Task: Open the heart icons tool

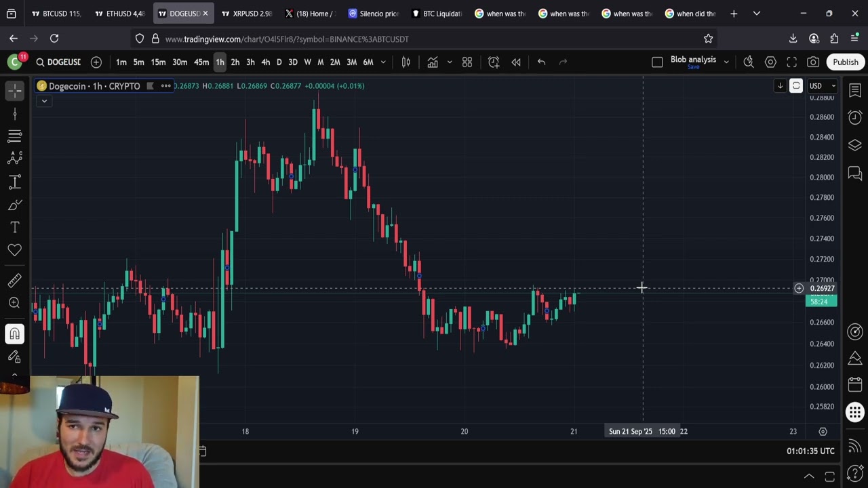Action: pos(14,250)
